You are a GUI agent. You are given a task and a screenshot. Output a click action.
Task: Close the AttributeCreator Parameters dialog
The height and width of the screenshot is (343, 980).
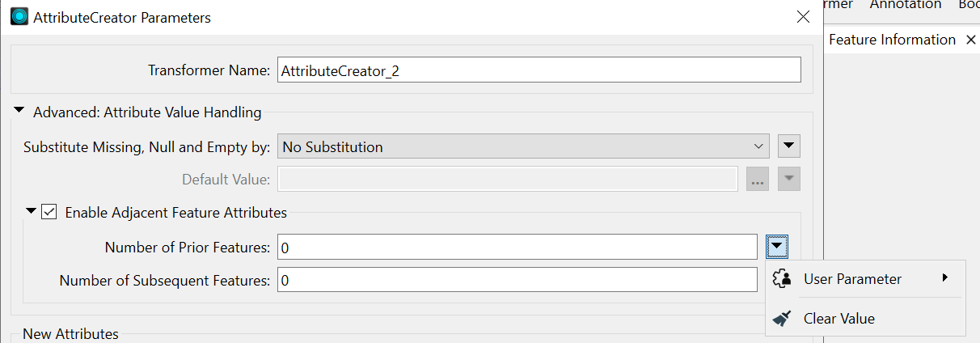coord(802,17)
